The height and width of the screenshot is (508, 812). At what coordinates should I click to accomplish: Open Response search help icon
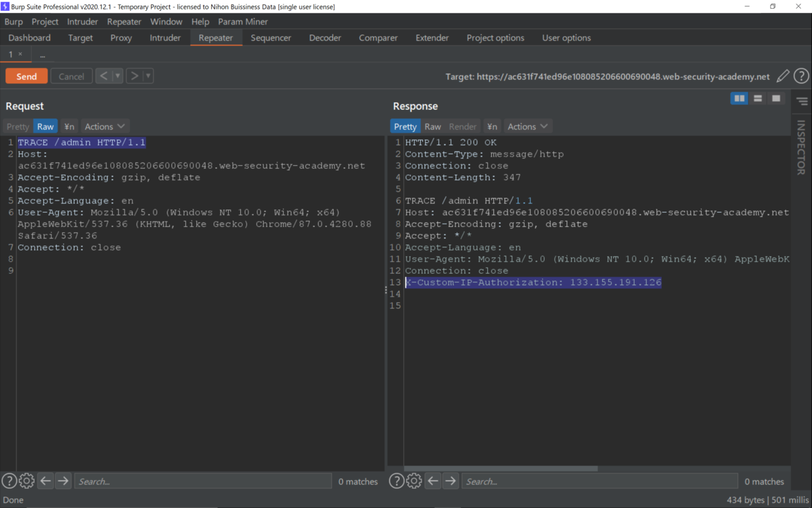[397, 481]
